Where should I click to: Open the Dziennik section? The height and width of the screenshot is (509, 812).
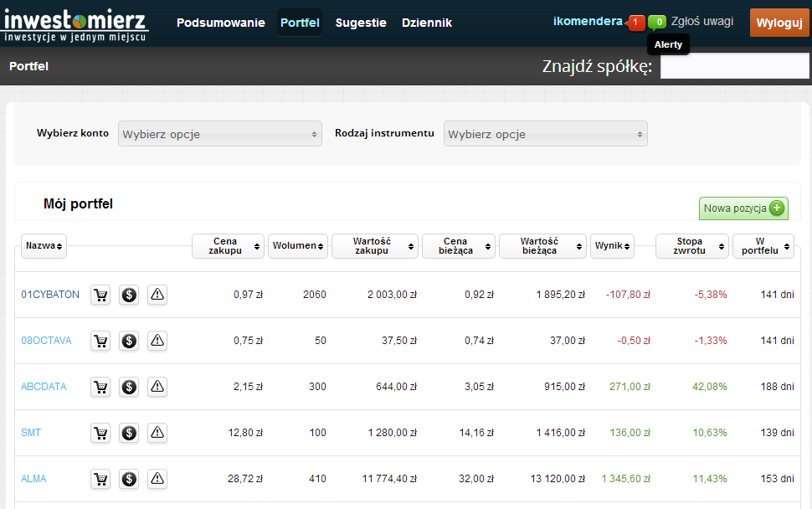tap(427, 23)
